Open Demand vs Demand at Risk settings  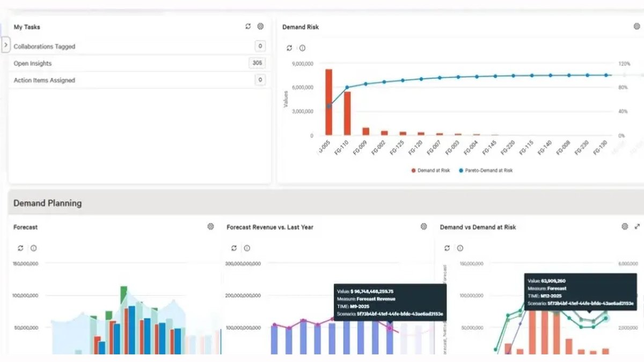[x=625, y=227]
